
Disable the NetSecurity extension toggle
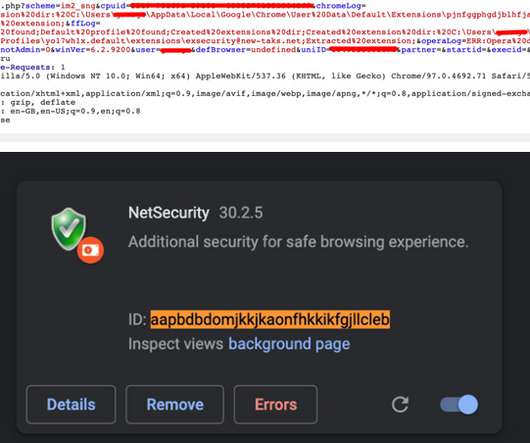pyautogui.click(x=459, y=404)
